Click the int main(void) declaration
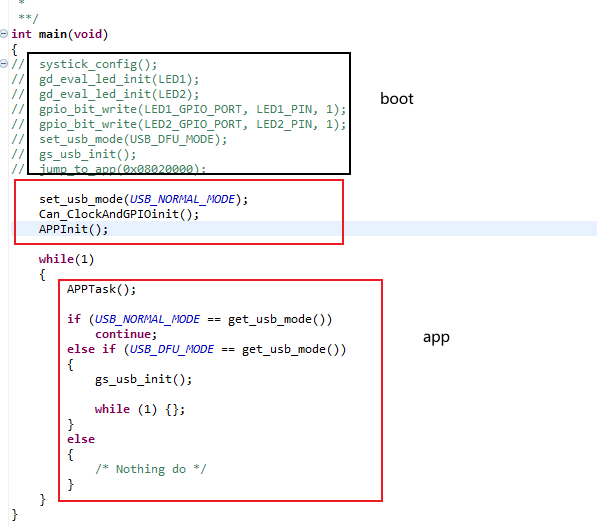The height and width of the screenshot is (526, 597). tap(60, 34)
